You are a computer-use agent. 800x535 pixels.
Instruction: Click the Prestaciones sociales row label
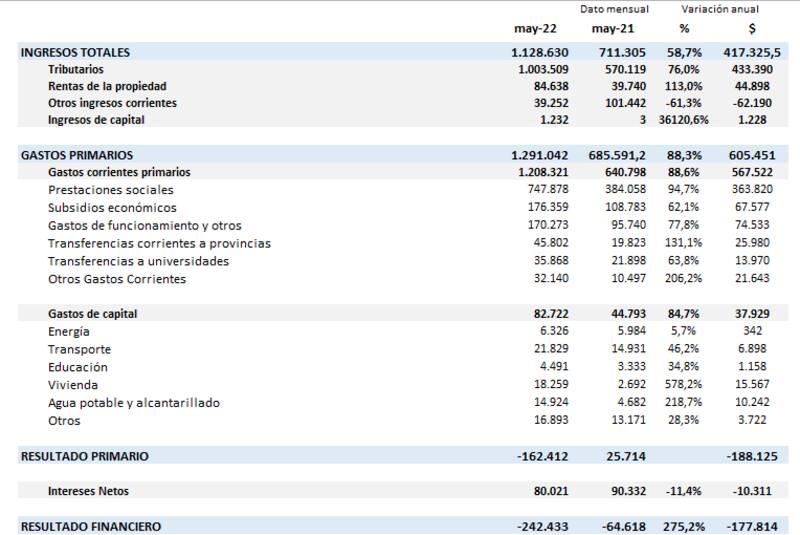tap(110, 190)
